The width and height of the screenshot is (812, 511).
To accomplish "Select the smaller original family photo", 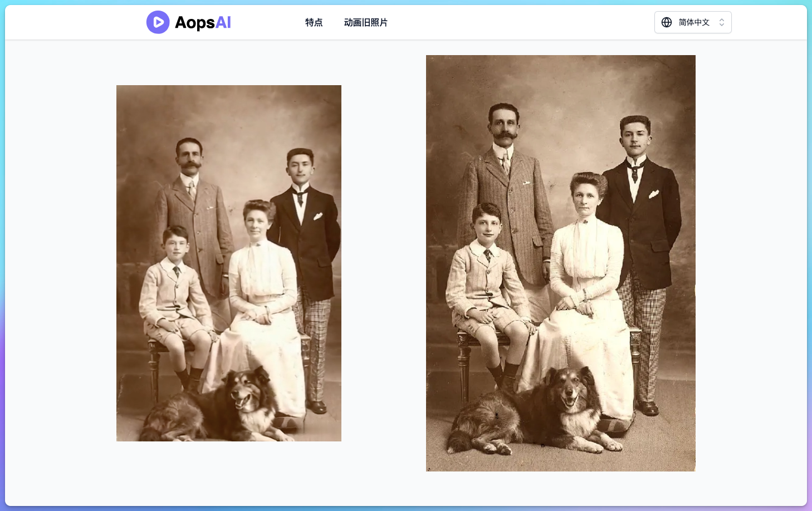I will [229, 263].
